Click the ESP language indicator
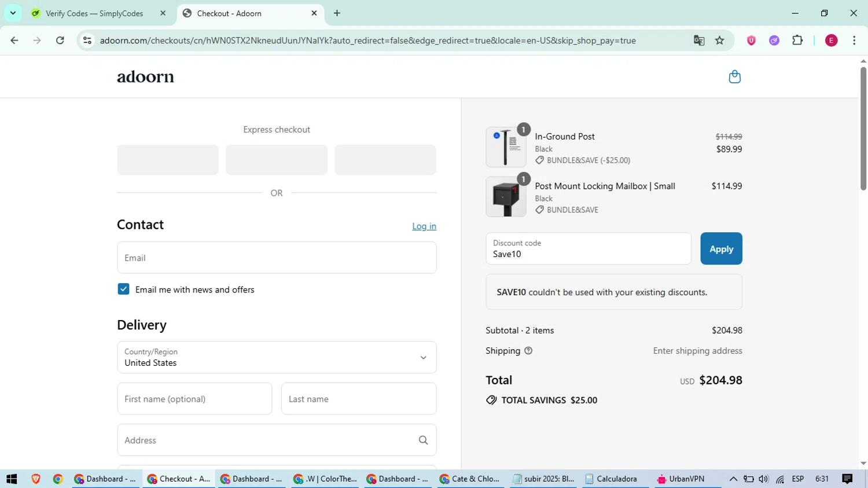Viewport: 868px width, 488px height. coord(798,479)
